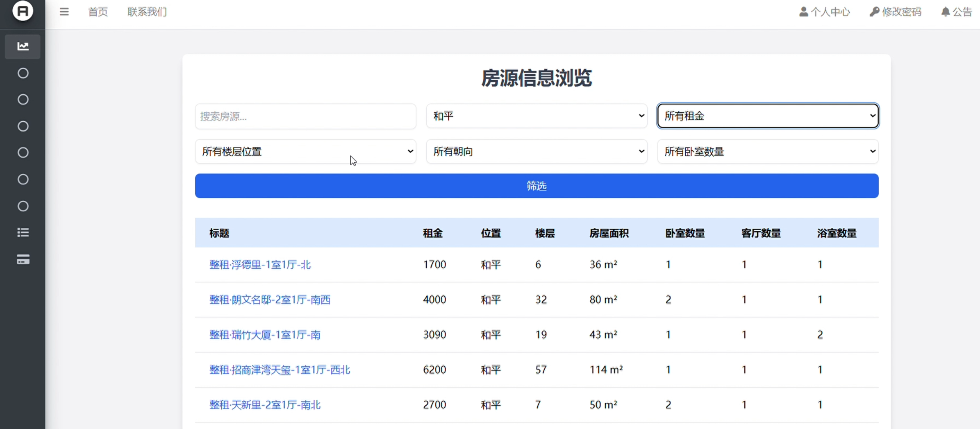Click the rent value 4000

click(x=434, y=300)
